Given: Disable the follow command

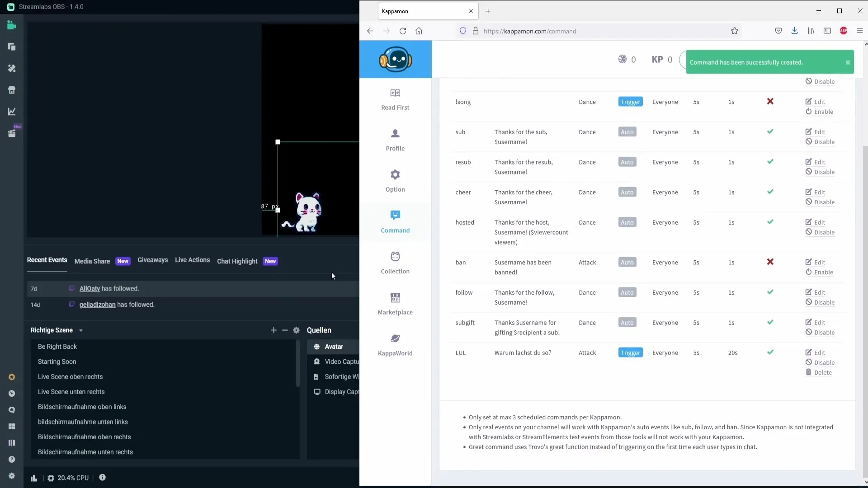Looking at the screenshot, I should pos(820,303).
